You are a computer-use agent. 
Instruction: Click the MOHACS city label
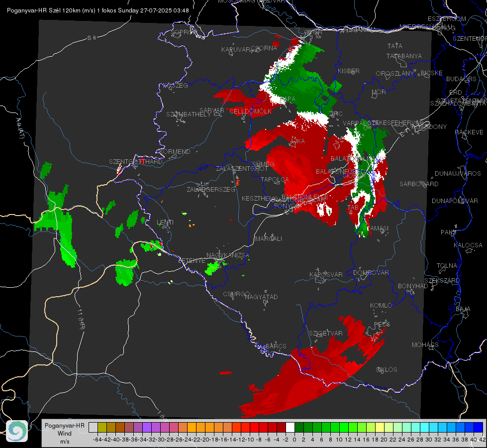coord(425,345)
